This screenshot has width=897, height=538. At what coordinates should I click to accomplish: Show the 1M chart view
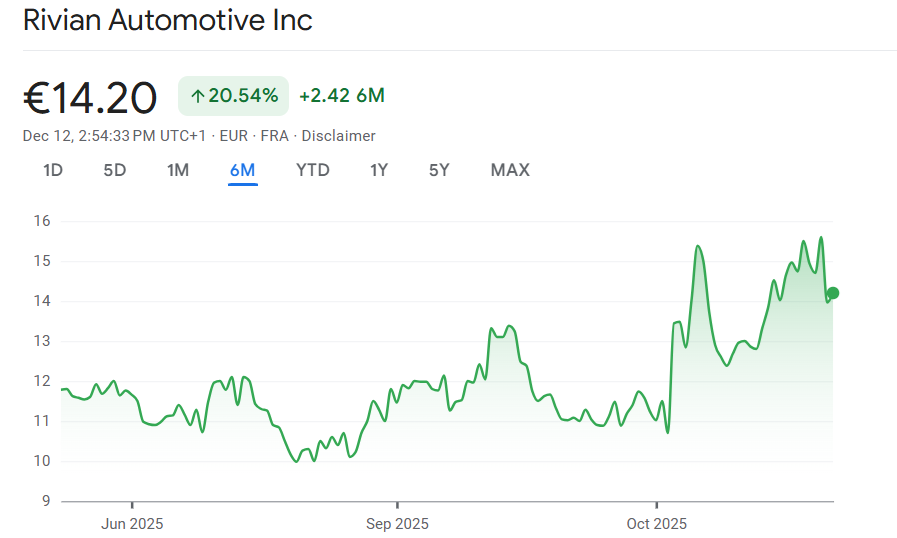coord(178,170)
